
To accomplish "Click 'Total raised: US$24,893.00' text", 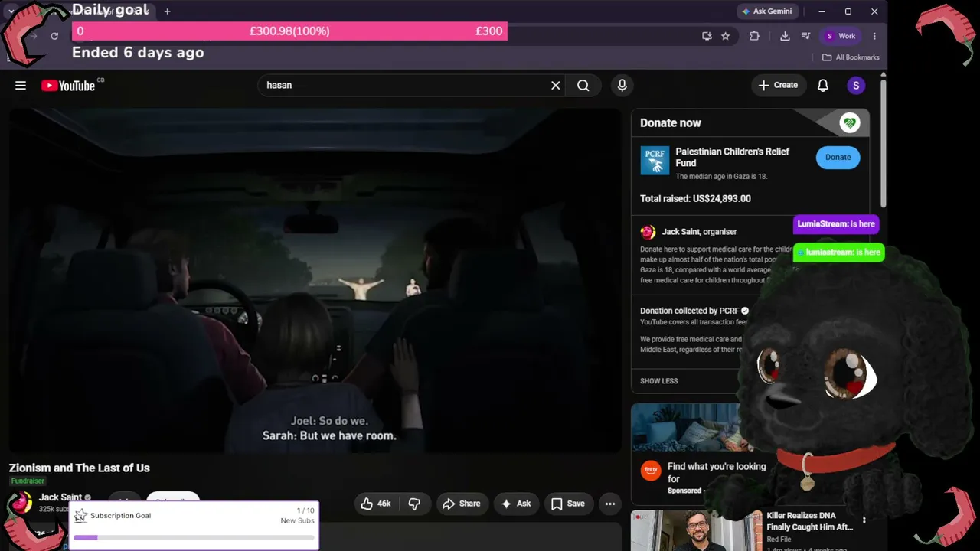I will pos(695,198).
